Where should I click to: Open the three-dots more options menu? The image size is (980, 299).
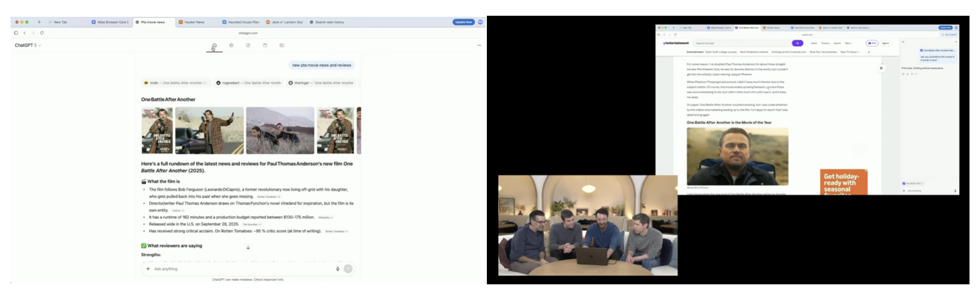(479, 46)
